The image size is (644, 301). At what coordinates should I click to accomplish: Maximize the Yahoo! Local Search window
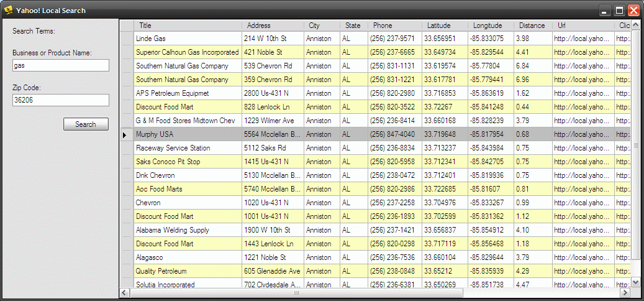point(619,11)
